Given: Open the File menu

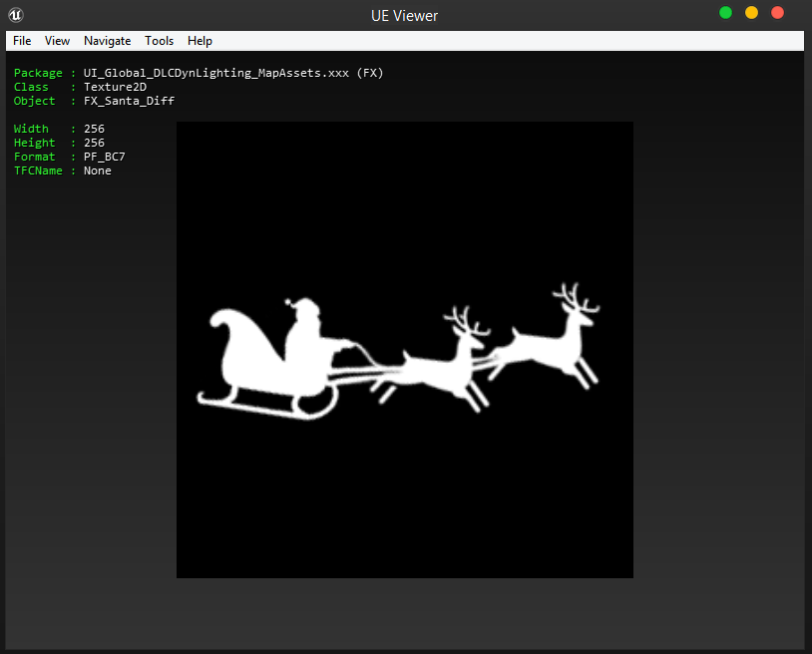Looking at the screenshot, I should tap(22, 41).
